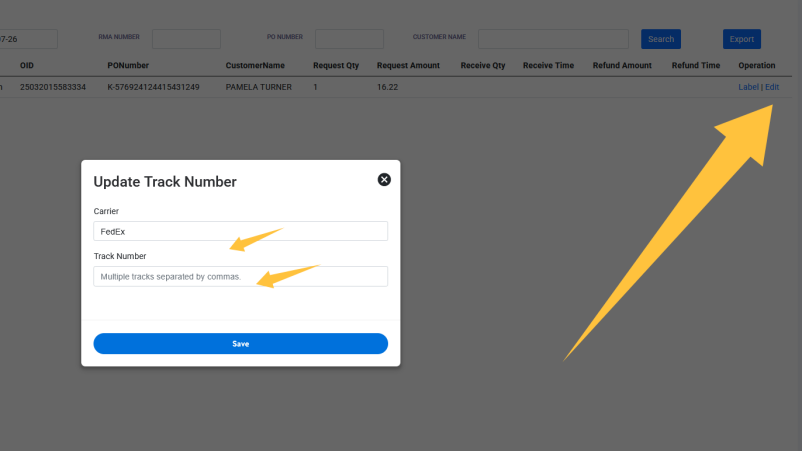
Task: Select customer name PAMELA TURNER
Action: [259, 87]
